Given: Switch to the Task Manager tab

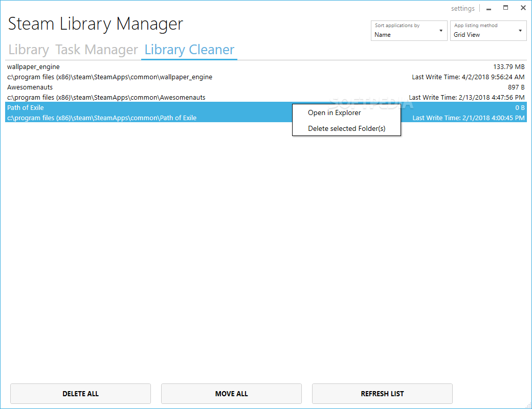Looking at the screenshot, I should pos(97,50).
